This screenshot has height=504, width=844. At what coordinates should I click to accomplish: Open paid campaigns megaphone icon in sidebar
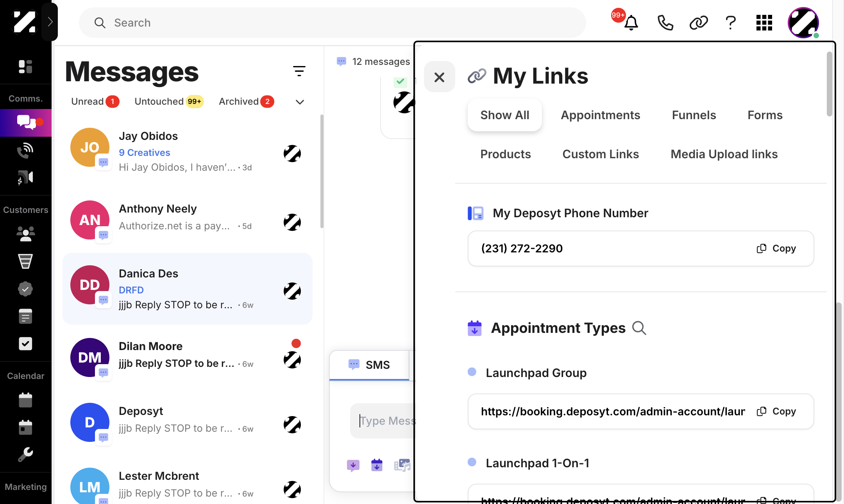point(25,178)
